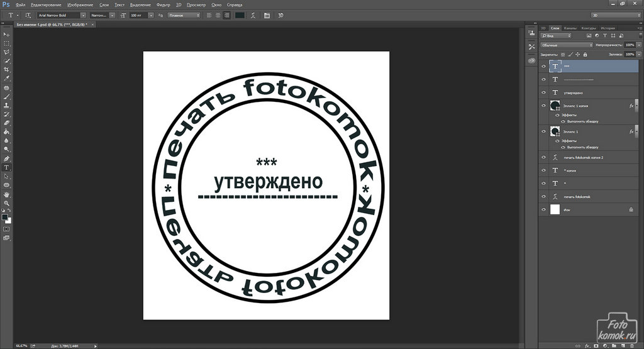
Task: Click the background color swatch
Action: [9, 221]
